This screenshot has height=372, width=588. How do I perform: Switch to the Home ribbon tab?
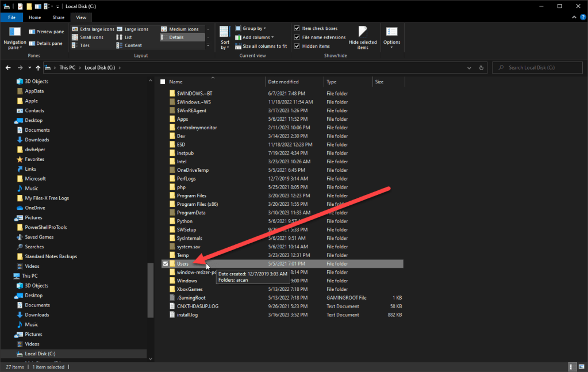click(x=35, y=18)
